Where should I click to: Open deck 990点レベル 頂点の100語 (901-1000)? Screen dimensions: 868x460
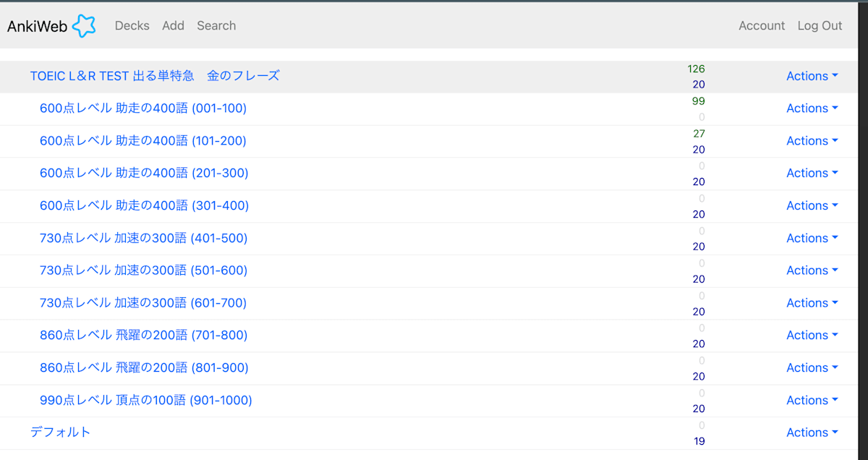pyautogui.click(x=146, y=400)
